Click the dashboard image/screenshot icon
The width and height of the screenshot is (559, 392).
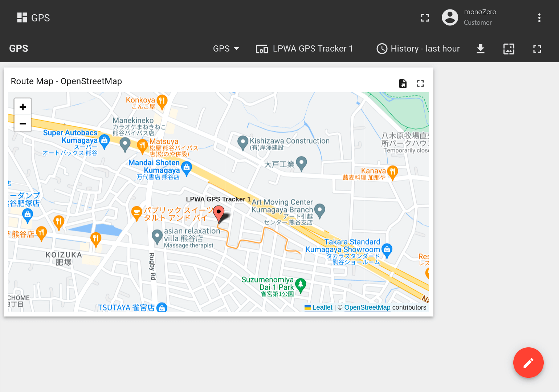[x=509, y=49]
